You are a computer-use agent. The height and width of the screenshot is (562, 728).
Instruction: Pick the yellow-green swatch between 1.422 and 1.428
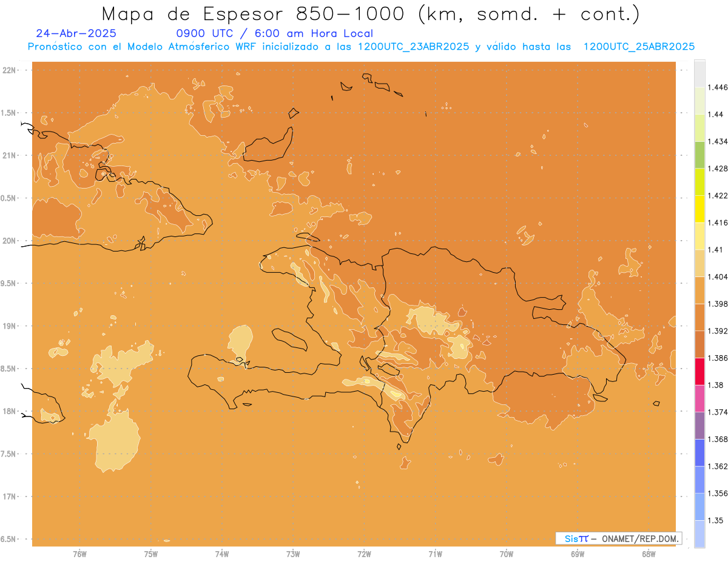pos(699,182)
